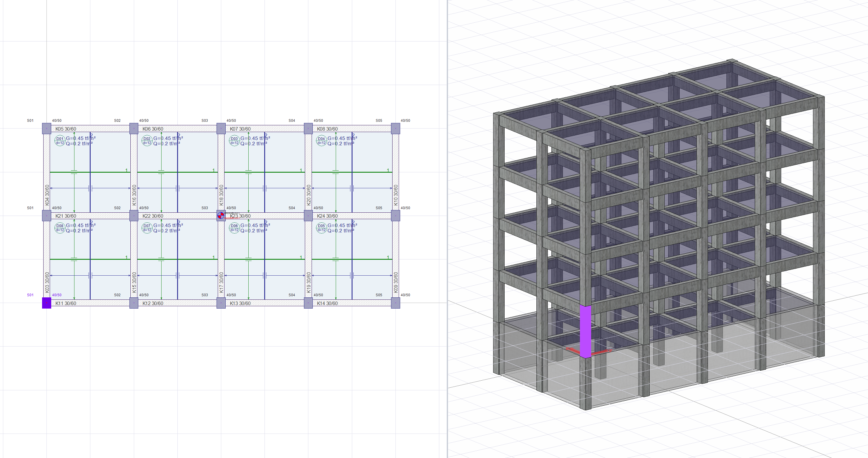
Task: Select the D05 slab label circle
Action: pos(322,228)
